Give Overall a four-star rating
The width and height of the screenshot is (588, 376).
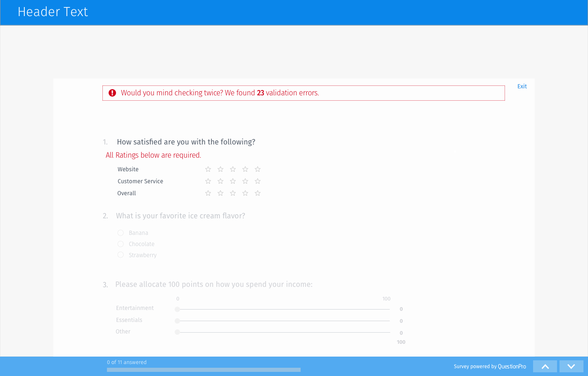tap(245, 193)
